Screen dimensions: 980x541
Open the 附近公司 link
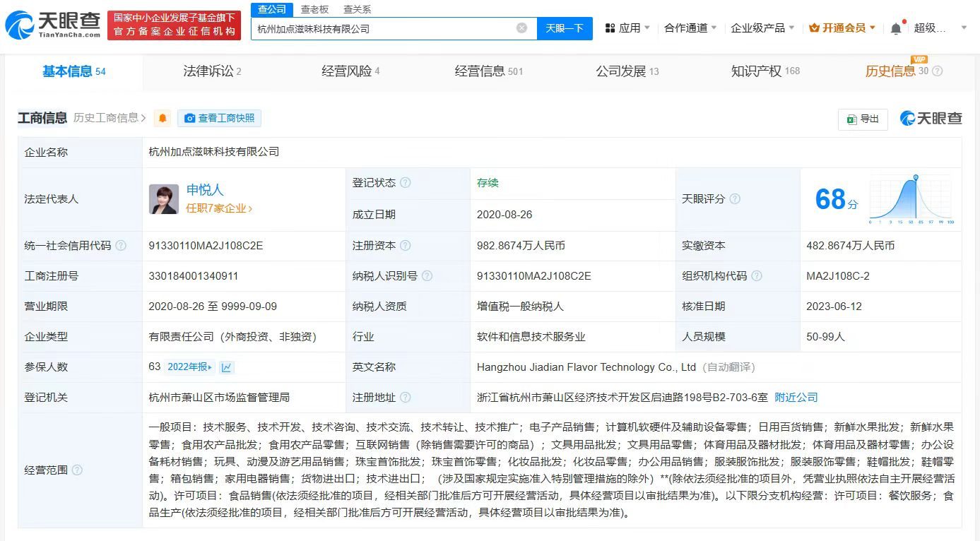796,397
